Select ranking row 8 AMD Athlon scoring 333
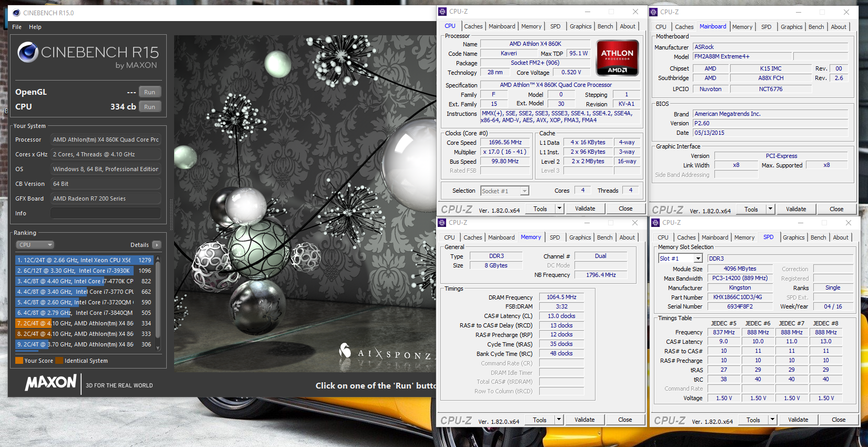 tap(85, 334)
